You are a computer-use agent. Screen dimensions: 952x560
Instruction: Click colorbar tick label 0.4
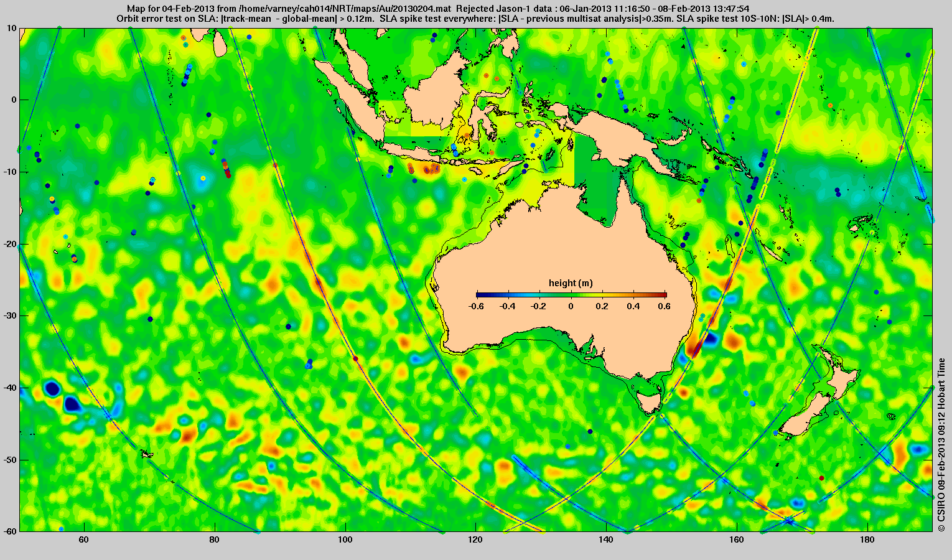[635, 306]
